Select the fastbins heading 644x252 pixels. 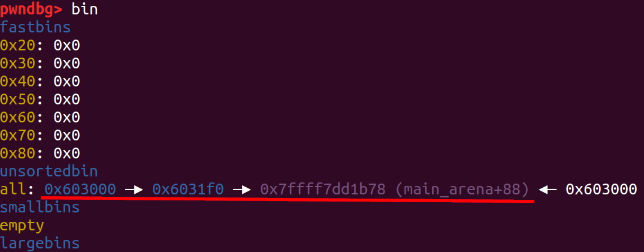coord(35,28)
